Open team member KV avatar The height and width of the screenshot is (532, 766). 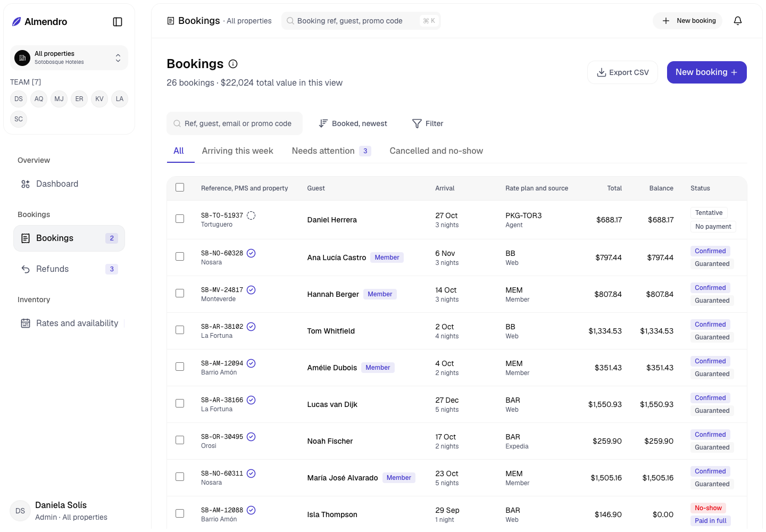coord(99,99)
